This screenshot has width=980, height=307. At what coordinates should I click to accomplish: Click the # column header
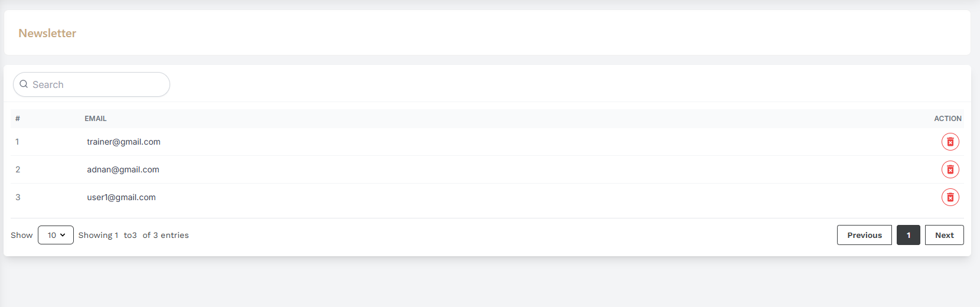pos(18,119)
